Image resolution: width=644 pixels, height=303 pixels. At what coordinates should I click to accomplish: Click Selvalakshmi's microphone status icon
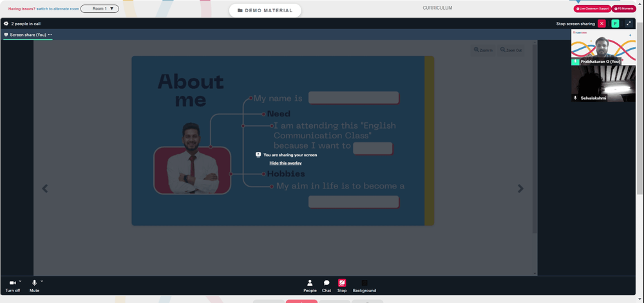coord(575,98)
